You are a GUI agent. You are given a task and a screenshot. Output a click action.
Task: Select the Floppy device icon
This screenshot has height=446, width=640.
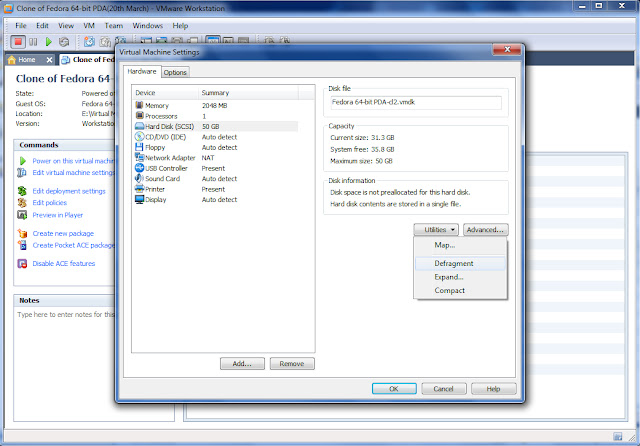(139, 147)
